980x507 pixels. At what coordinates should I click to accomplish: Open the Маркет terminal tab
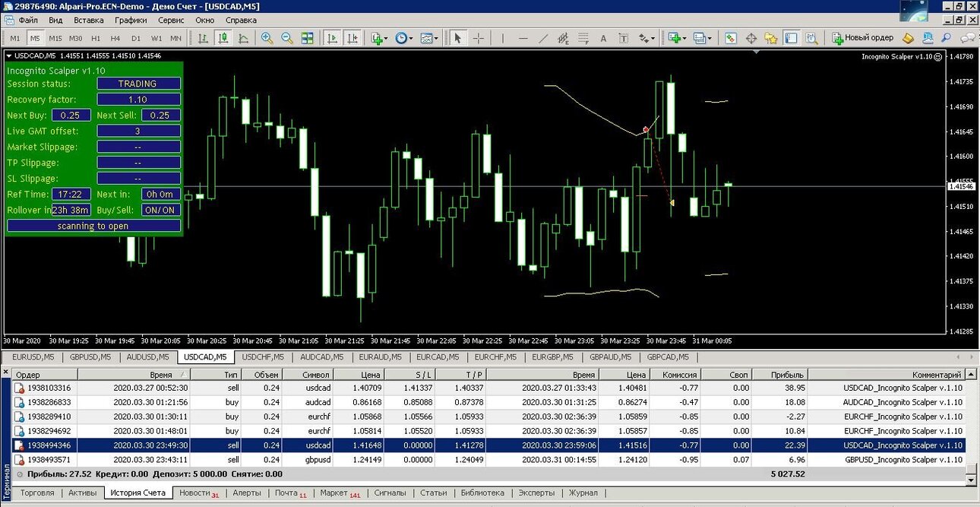[340, 493]
